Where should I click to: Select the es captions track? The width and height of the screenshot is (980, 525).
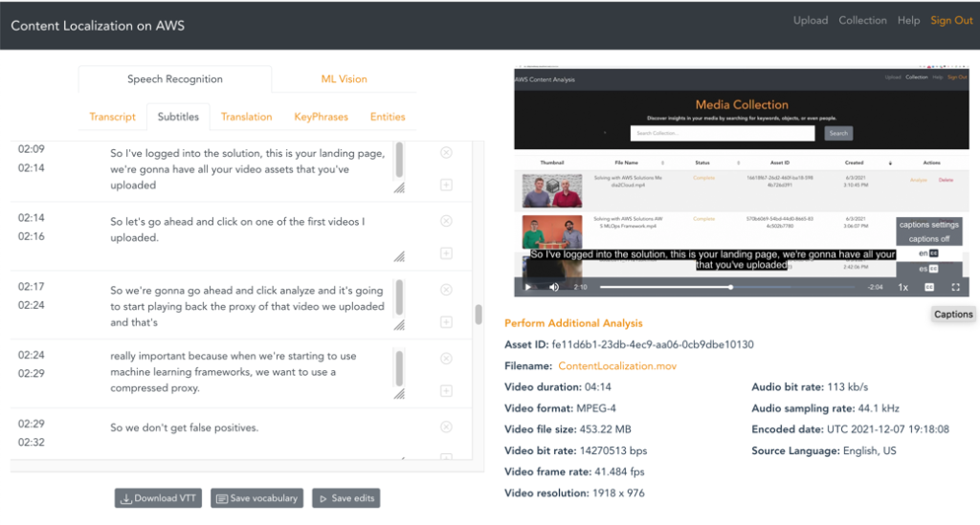(x=928, y=269)
